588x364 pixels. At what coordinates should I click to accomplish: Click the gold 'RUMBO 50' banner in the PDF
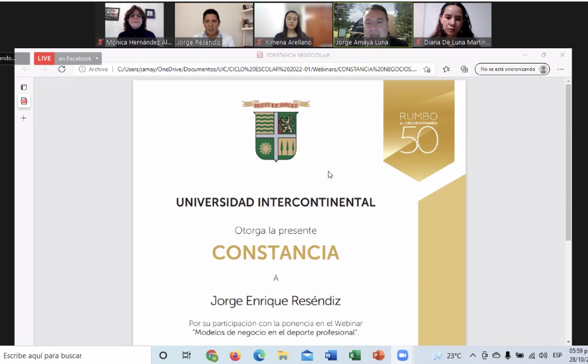coord(419,131)
